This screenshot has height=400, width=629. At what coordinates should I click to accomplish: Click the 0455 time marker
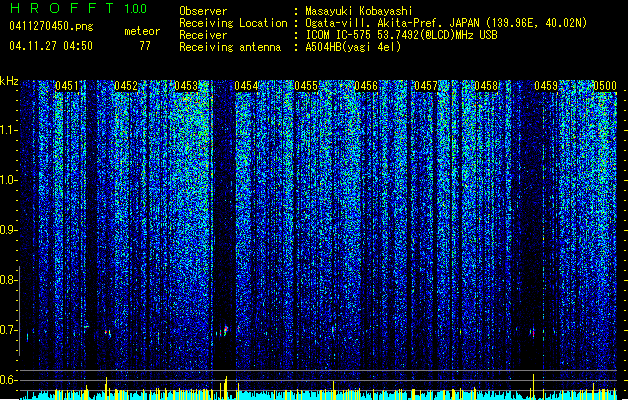[306, 86]
